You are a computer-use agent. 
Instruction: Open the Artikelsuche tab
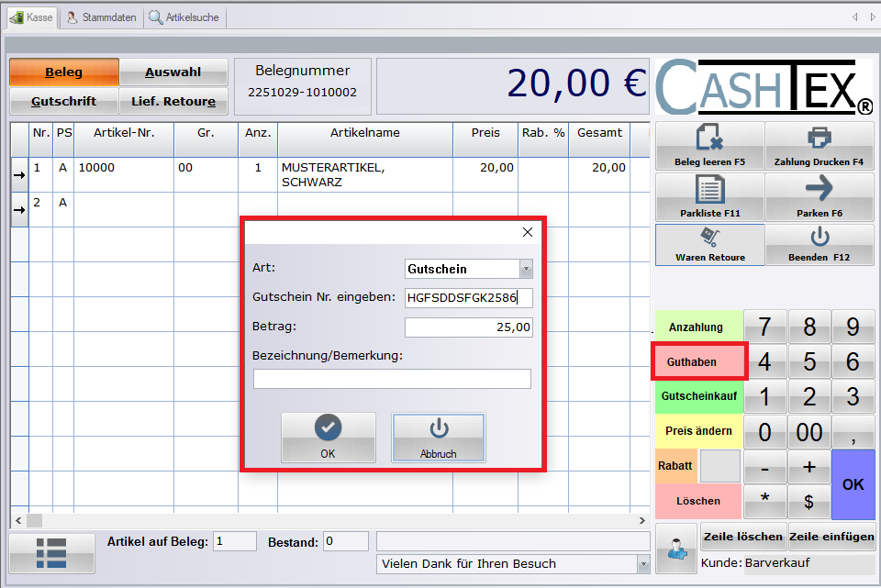tap(184, 17)
